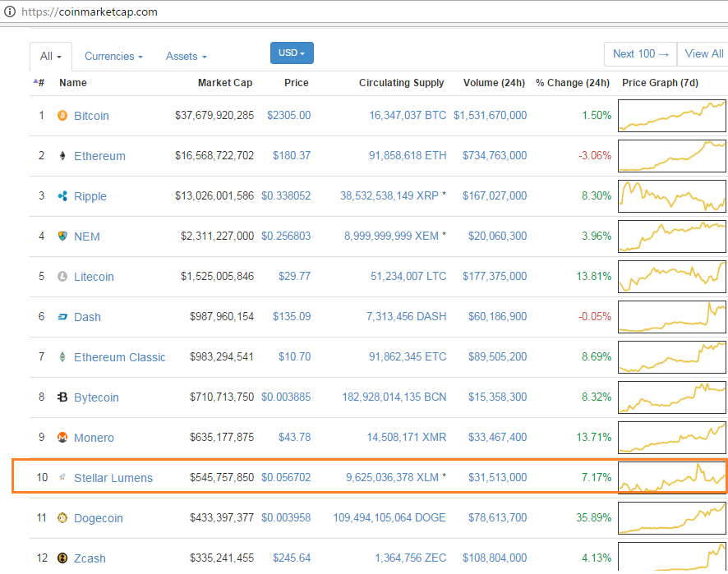The height and width of the screenshot is (574, 728).
Task: Sort by % Change (24h) header
Action: pos(573,83)
